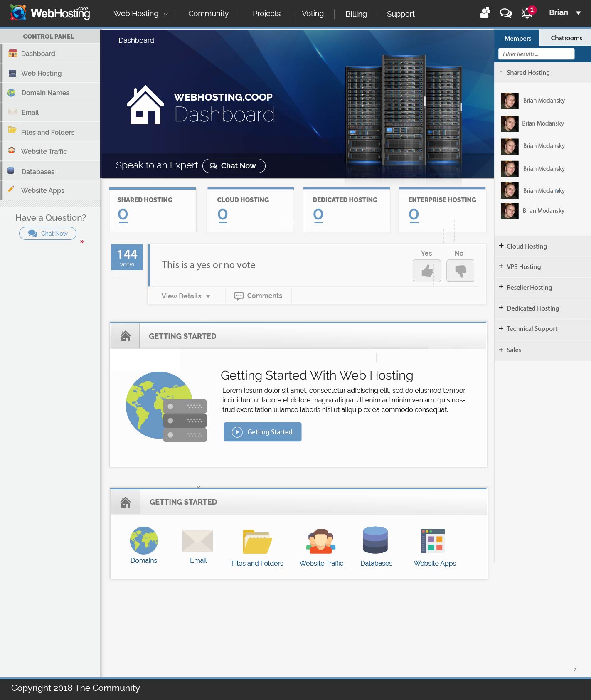Click the large Email envelope icon
Screen dimensions: 591x700
198,541
